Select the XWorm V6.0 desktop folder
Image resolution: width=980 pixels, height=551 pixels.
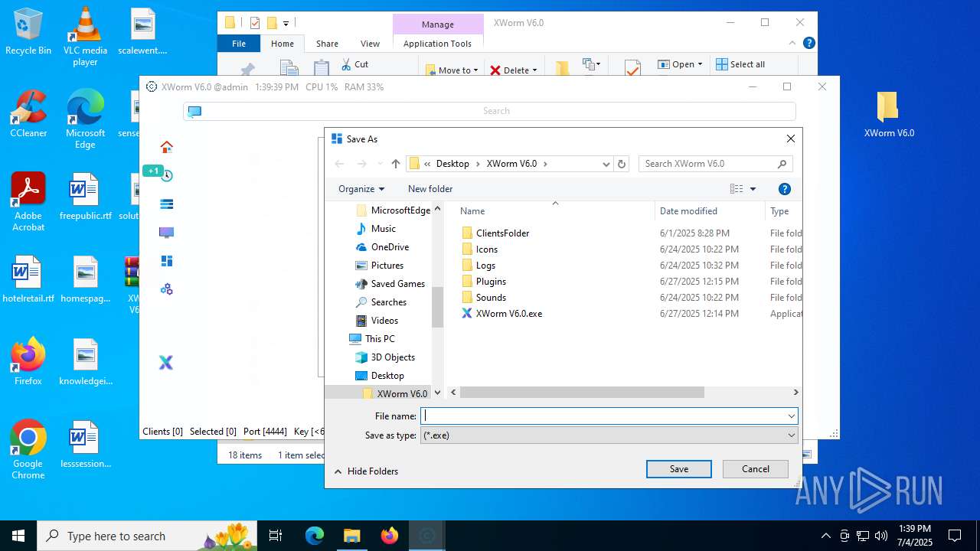click(x=889, y=114)
